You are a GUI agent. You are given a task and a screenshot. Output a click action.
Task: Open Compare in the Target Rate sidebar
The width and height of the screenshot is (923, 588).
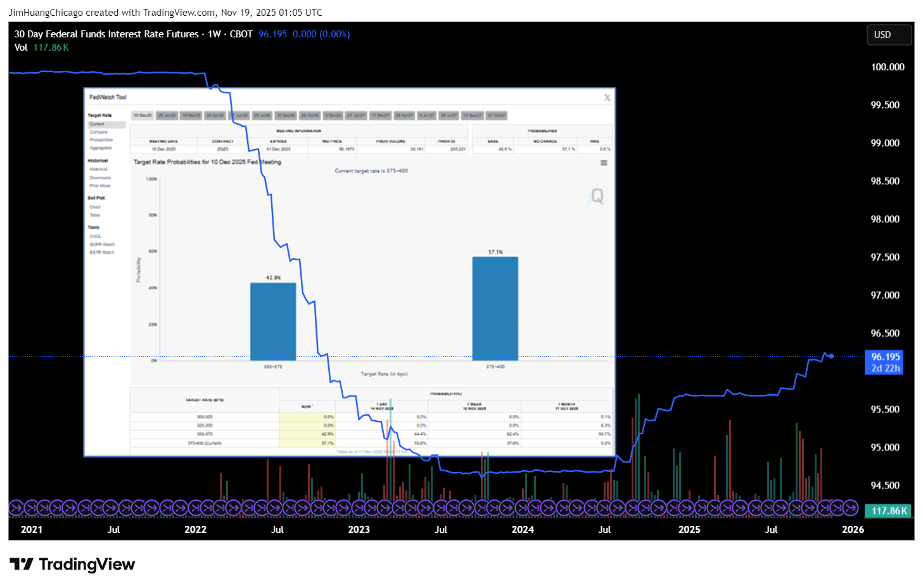(99, 132)
